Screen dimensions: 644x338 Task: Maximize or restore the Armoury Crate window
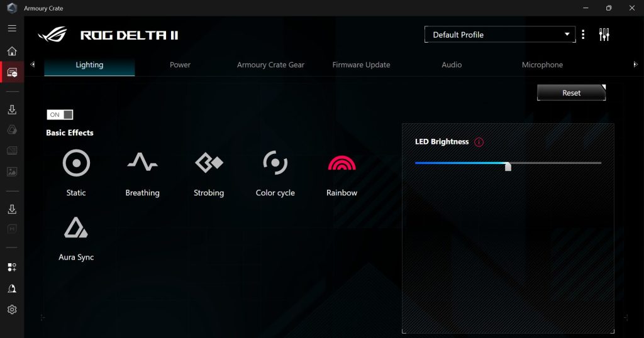pos(609,8)
